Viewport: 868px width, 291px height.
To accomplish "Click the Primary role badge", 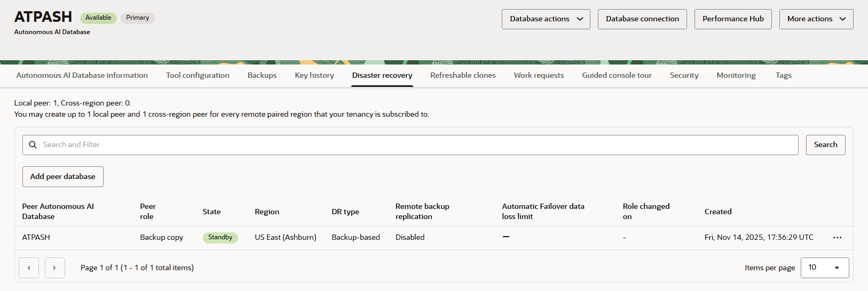I will tap(138, 18).
